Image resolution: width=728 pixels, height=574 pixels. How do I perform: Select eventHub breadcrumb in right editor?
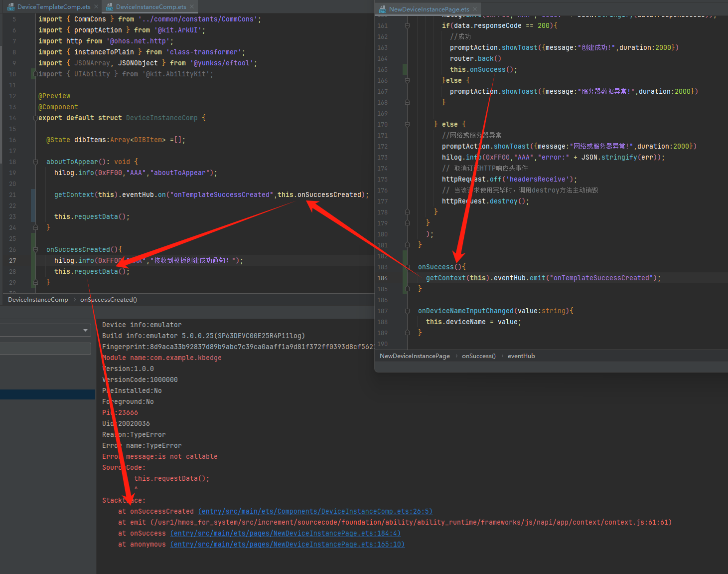[521, 356]
